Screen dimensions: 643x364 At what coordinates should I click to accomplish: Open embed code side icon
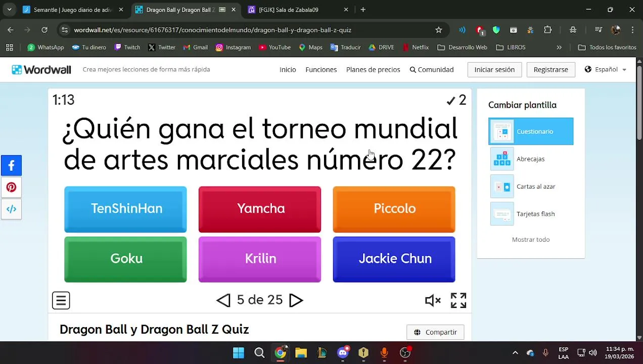point(11,209)
